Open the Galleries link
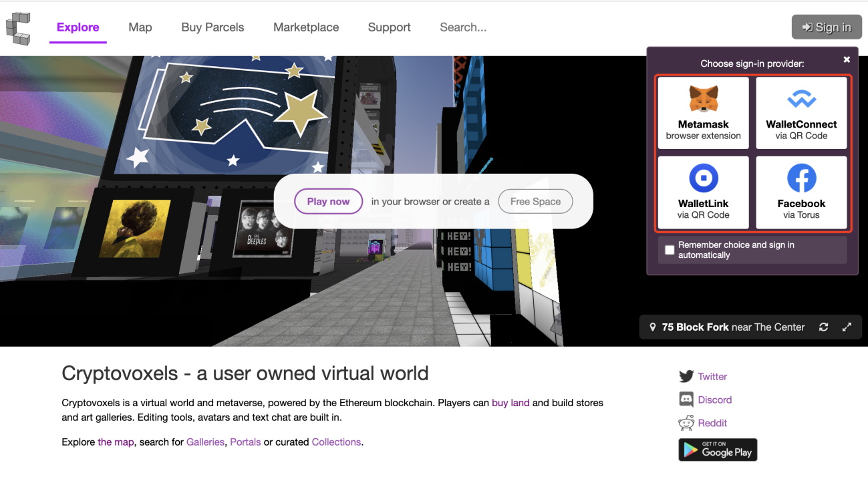Viewport: 868px width, 481px height. 205,442
